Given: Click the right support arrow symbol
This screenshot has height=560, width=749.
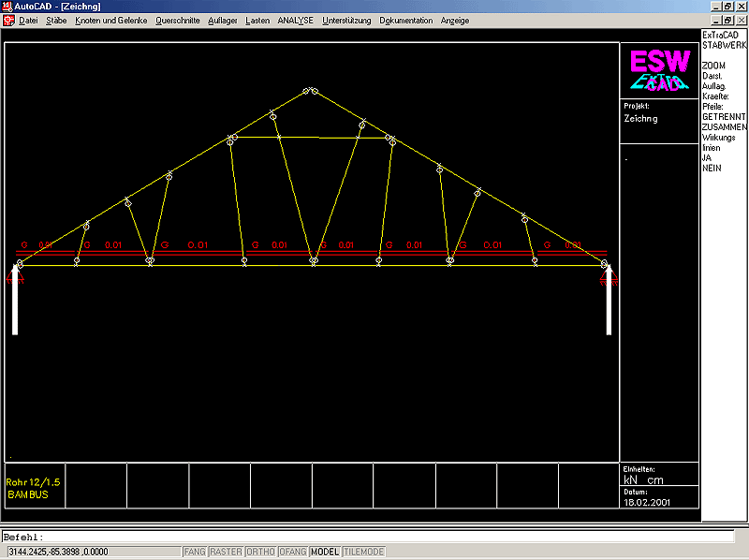Looking at the screenshot, I should [x=609, y=299].
